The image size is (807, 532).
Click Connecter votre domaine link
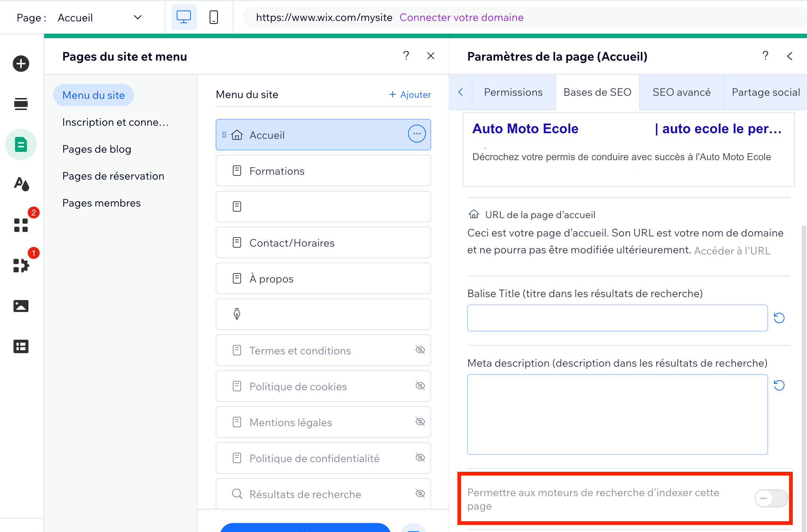click(462, 17)
